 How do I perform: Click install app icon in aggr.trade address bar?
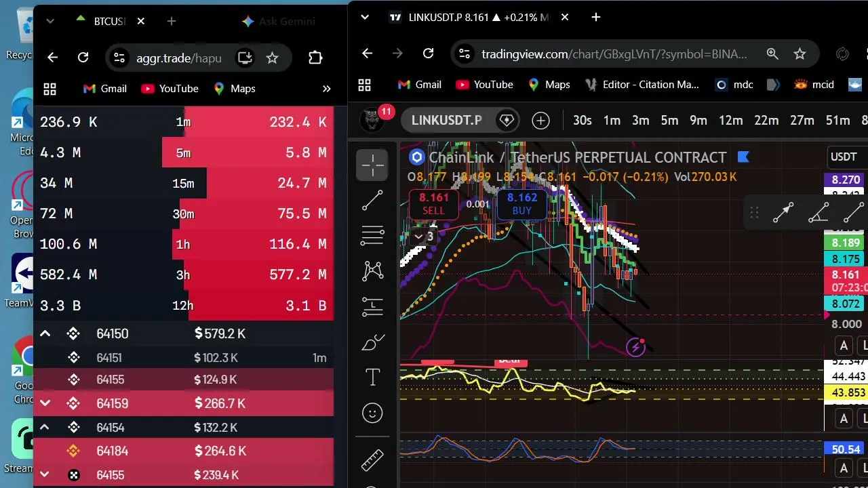(245, 58)
